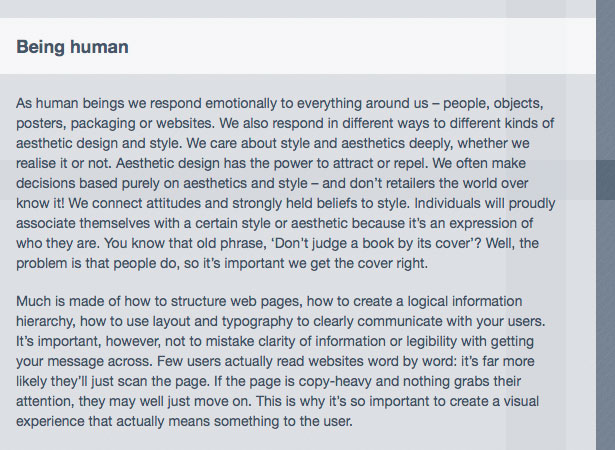Click the "Being human" heading
615x450 pixels.
(x=72, y=47)
